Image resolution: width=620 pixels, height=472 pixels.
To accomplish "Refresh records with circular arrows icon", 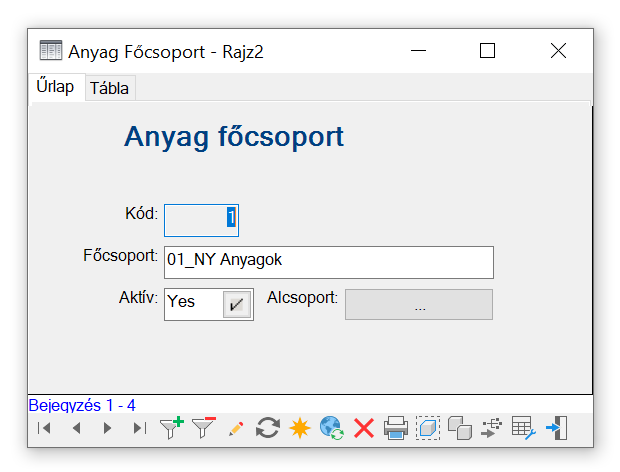I will point(268,428).
